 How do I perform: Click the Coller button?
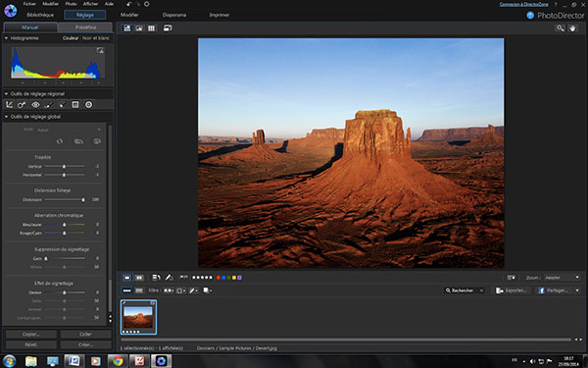coord(86,334)
